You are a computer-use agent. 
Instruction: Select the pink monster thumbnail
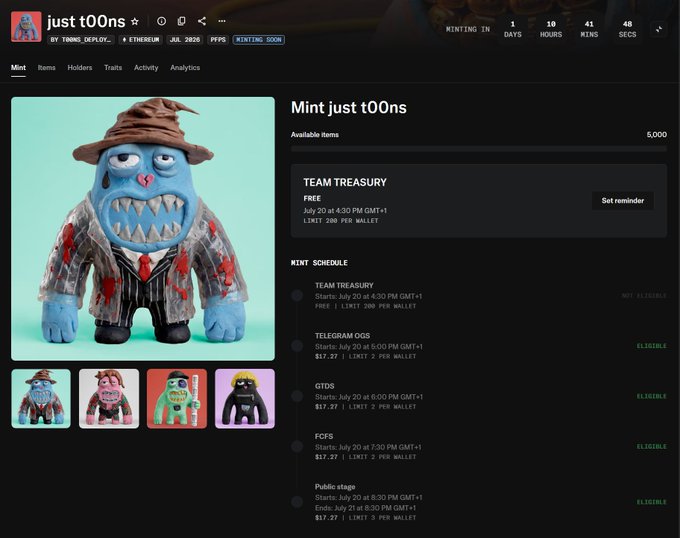(x=109, y=399)
